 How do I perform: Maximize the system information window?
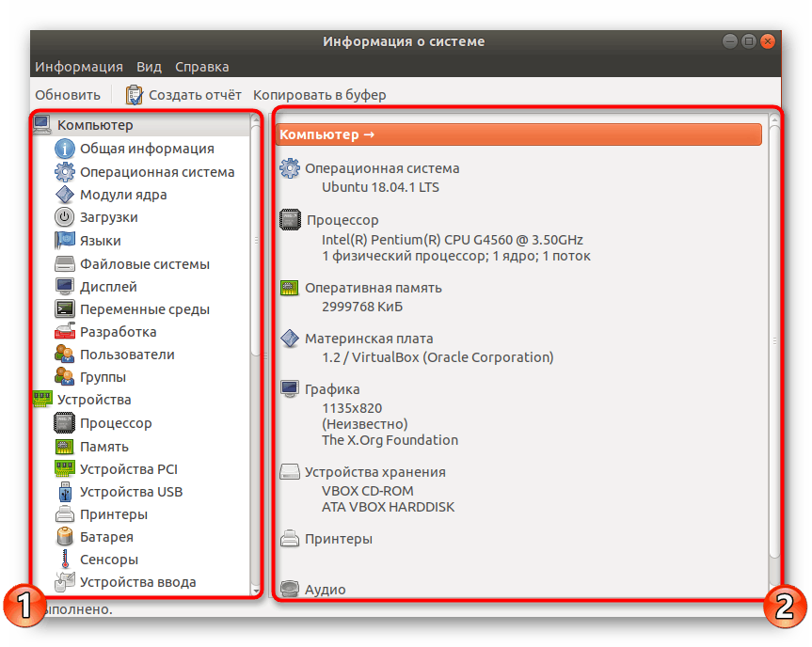749,40
